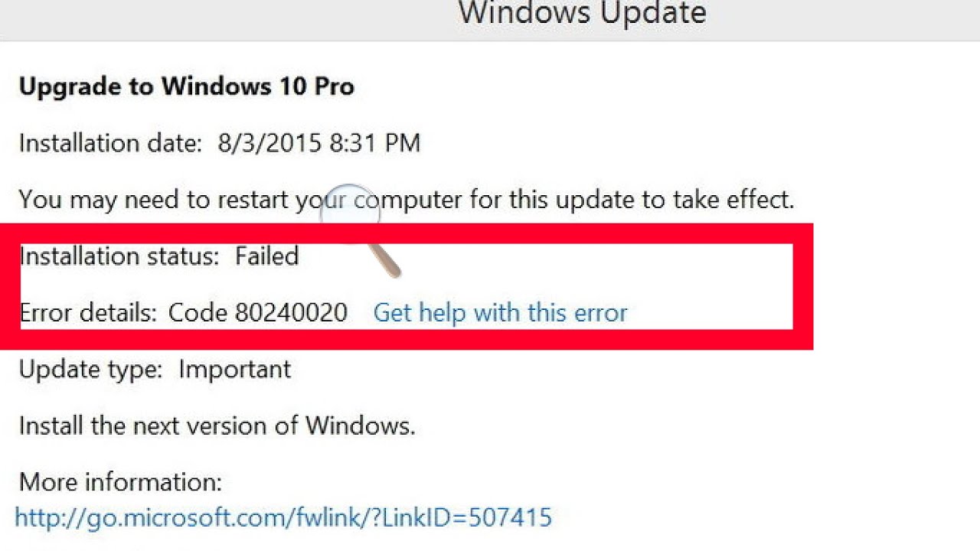Click the More information label
This screenshot has width=980, height=551.
click(x=120, y=482)
